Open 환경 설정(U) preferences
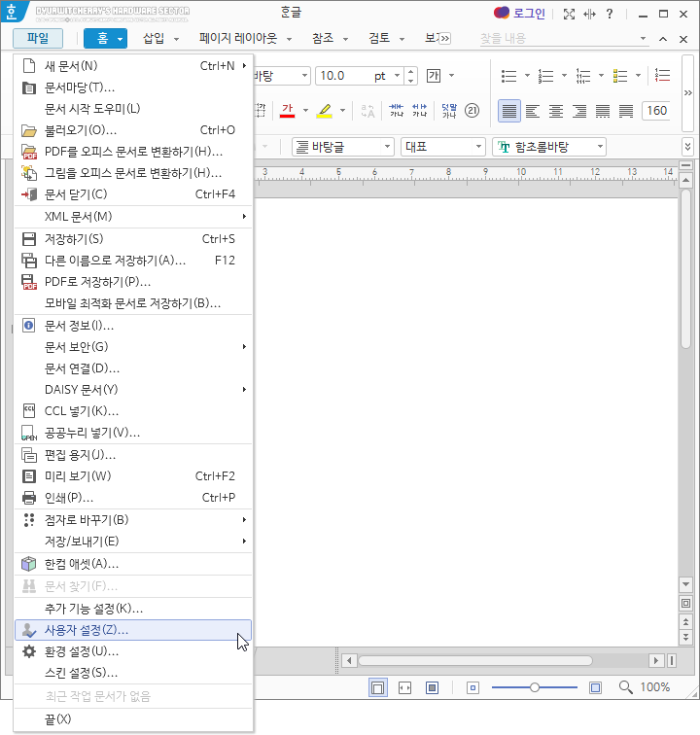 (x=133, y=651)
